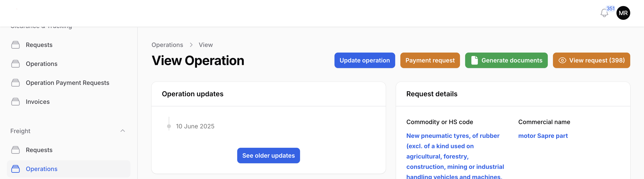Open the notifications bell icon
The width and height of the screenshot is (644, 179).
604,13
